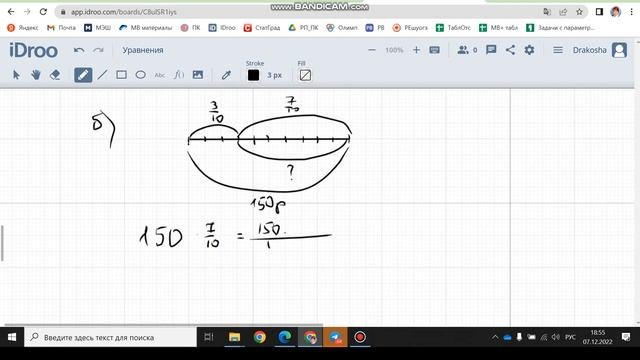Open the IDroo bookmark

[222, 28]
